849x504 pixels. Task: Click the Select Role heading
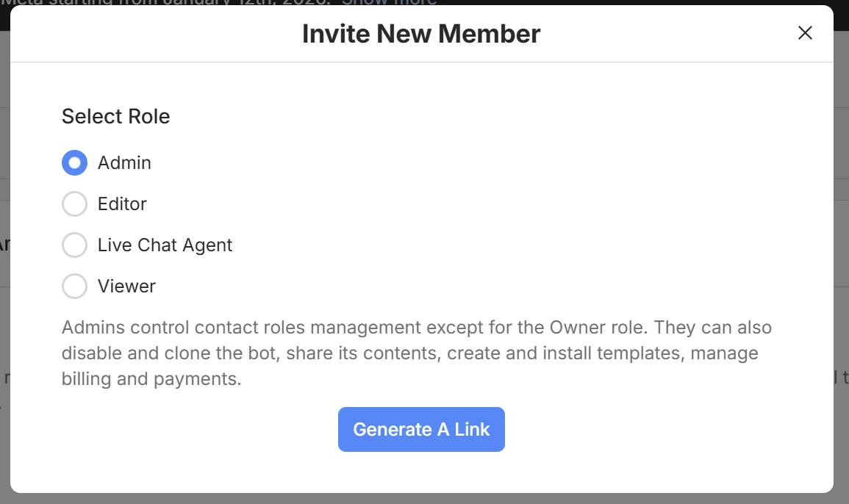[115, 116]
